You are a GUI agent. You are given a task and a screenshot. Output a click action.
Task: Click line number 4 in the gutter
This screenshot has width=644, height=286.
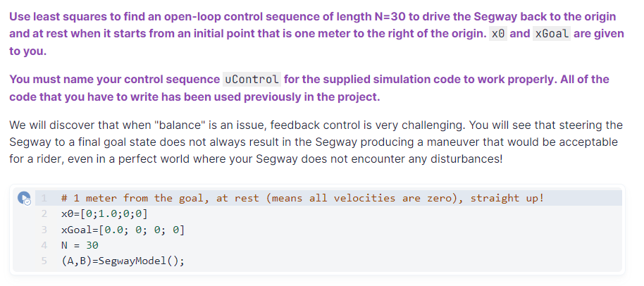click(x=43, y=245)
